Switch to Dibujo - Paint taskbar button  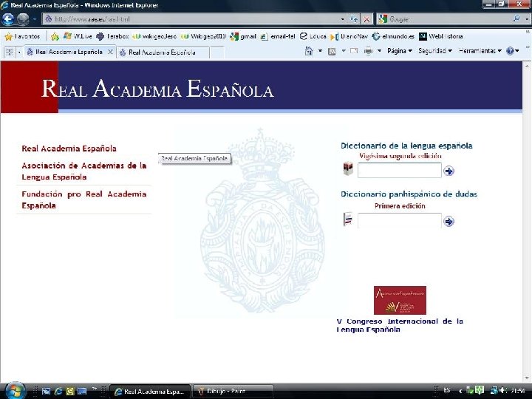pos(233,392)
